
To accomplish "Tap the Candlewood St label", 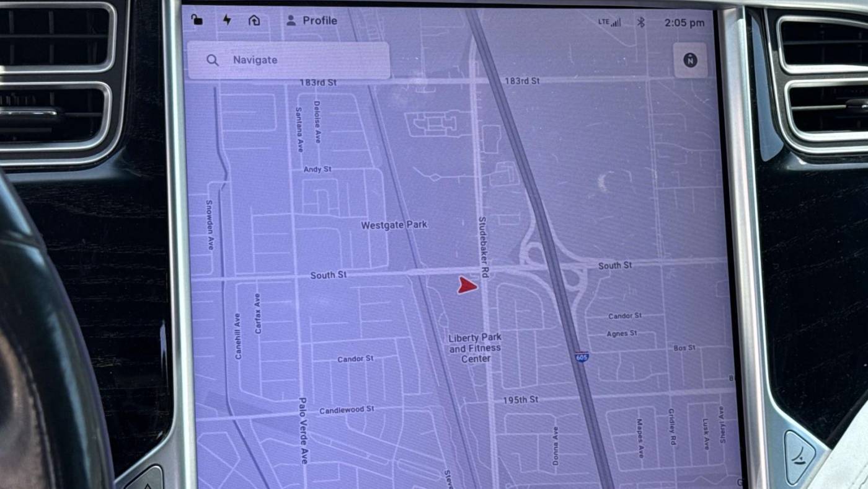I will tap(347, 410).
